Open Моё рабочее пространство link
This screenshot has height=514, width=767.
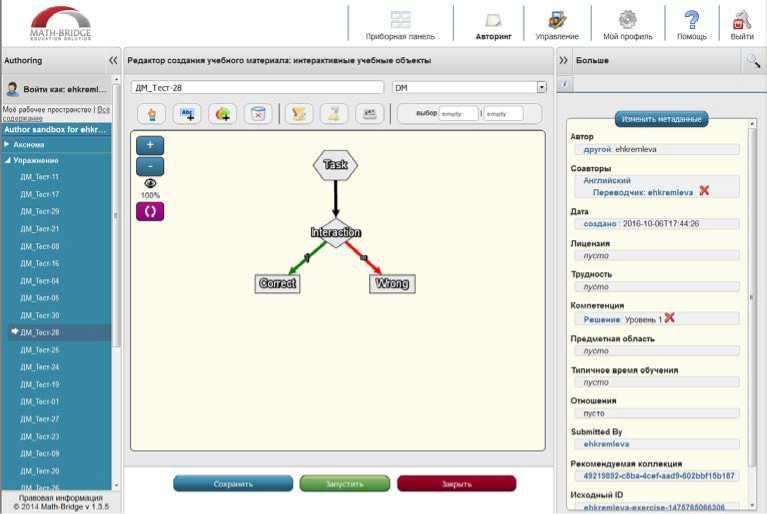47,110
